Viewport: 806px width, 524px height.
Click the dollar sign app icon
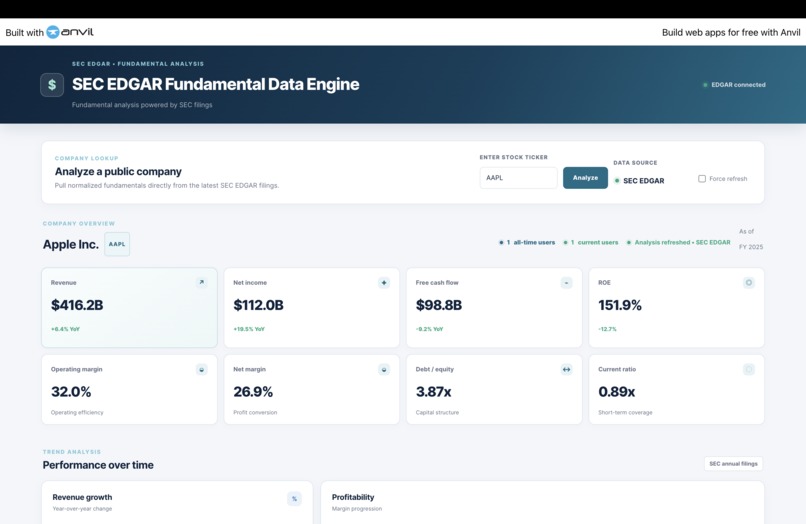(52, 85)
